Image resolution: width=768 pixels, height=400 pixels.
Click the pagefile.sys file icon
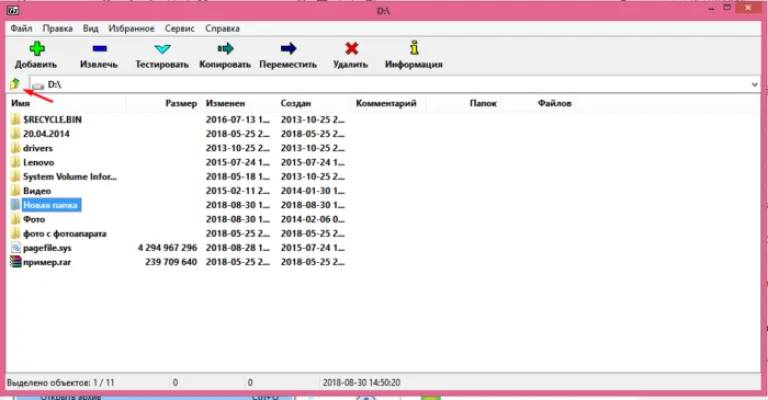16,247
